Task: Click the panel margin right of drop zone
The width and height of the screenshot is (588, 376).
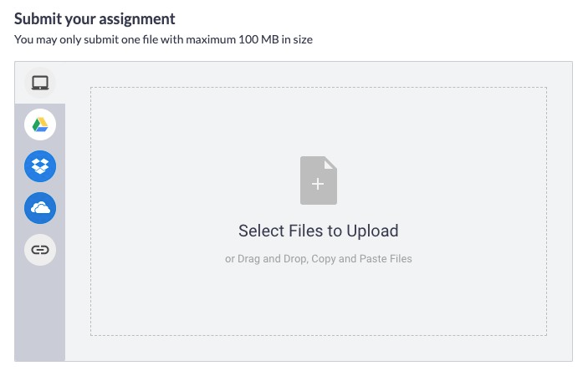Action: [560, 211]
